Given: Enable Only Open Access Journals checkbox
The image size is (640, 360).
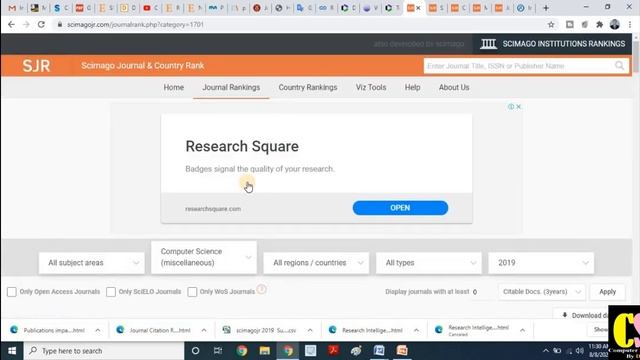Looking at the screenshot, I should pyautogui.click(x=12, y=292).
